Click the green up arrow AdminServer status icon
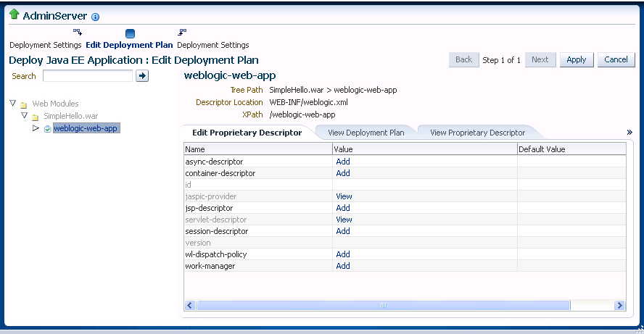The height and width of the screenshot is (334, 644). 14,14
